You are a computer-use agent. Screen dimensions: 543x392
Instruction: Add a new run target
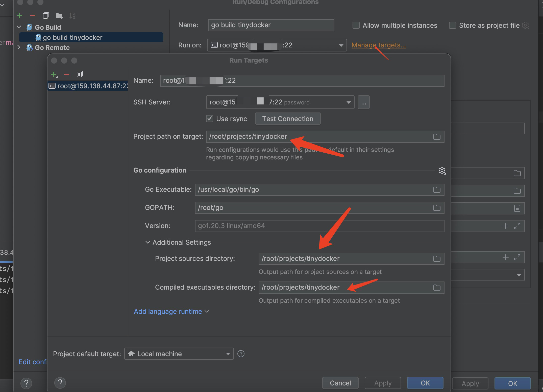tap(54, 74)
